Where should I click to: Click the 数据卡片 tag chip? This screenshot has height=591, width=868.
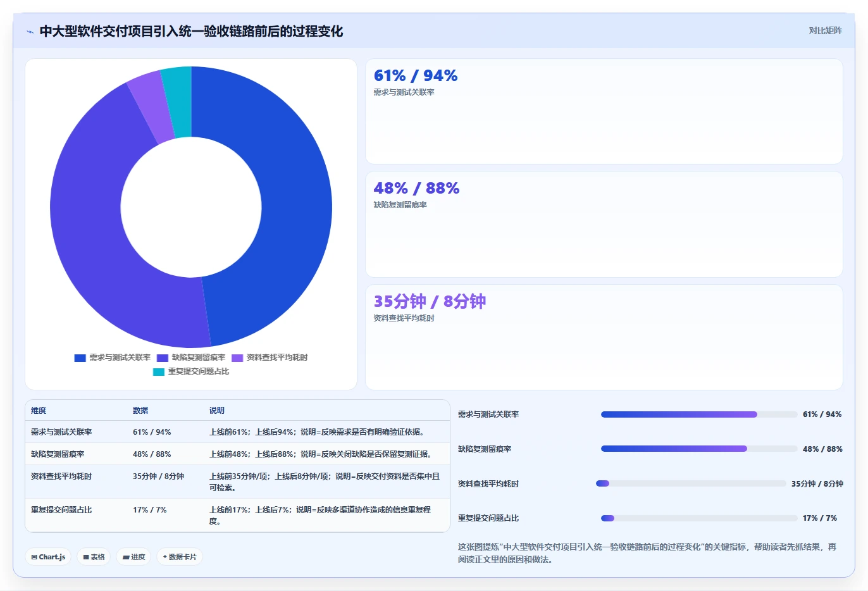180,557
